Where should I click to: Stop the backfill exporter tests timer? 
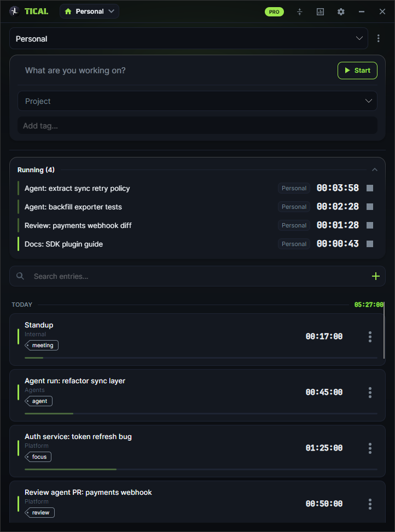point(370,207)
